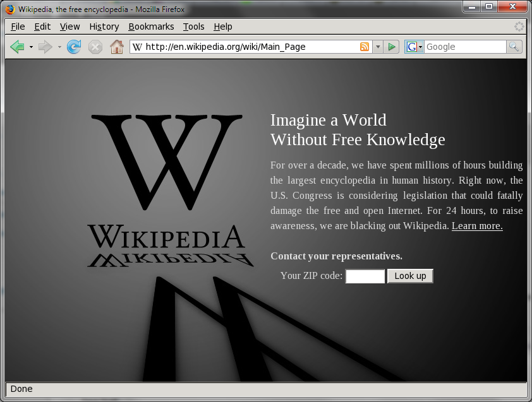532x402 pixels.
Task: Click the activity throbber icon
Action: (519, 27)
